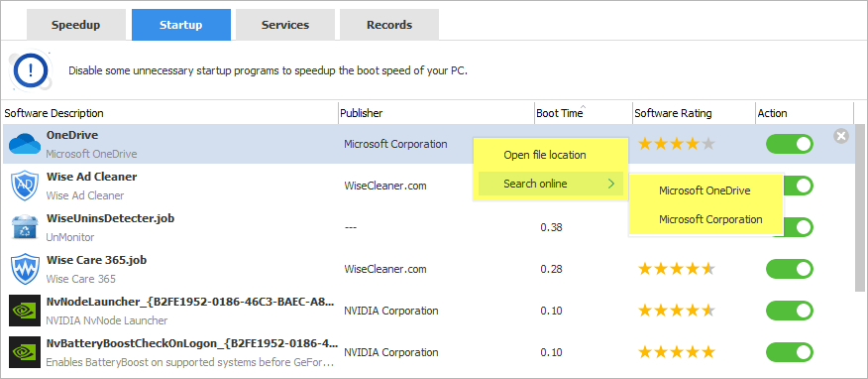868x379 pixels.
Task: Turn off Wise Care 365.job toggle
Action: 790,269
